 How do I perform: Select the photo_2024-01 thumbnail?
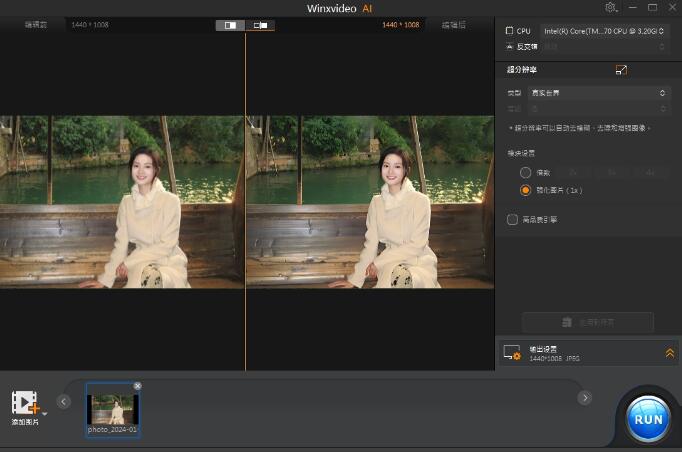(x=113, y=410)
